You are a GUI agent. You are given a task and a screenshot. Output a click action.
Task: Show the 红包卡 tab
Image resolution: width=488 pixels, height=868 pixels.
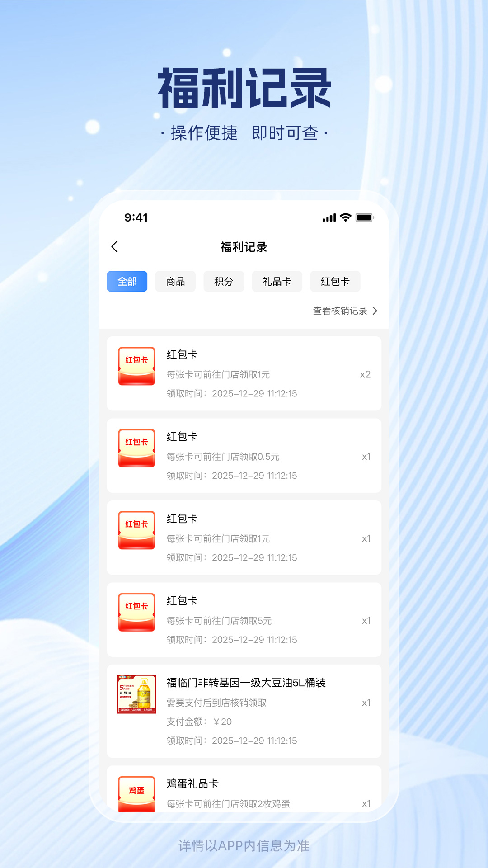pos(335,281)
